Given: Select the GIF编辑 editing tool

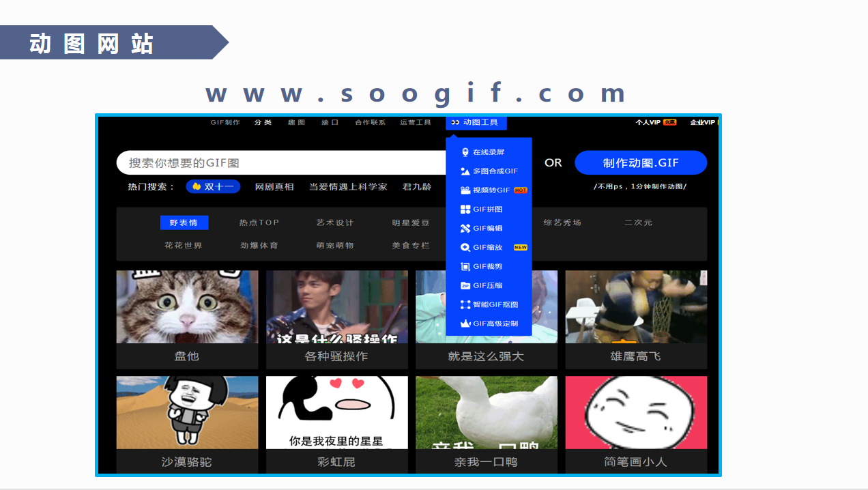Looking at the screenshot, I should point(486,228).
